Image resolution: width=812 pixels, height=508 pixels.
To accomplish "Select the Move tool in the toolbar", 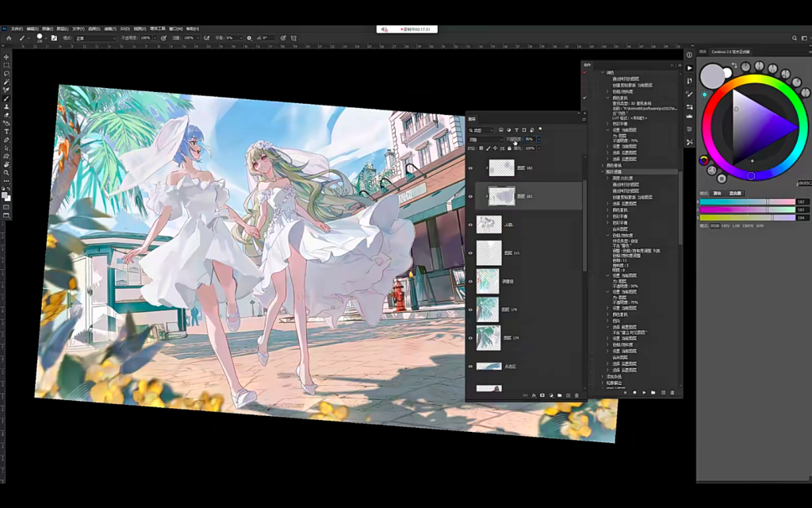I will (x=6, y=56).
